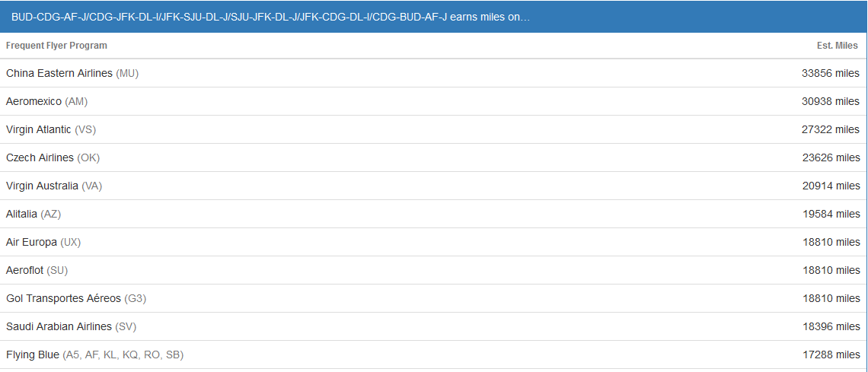Viewport: 868px width, 372px height.
Task: Click the 30938 miles value
Action: tap(831, 101)
